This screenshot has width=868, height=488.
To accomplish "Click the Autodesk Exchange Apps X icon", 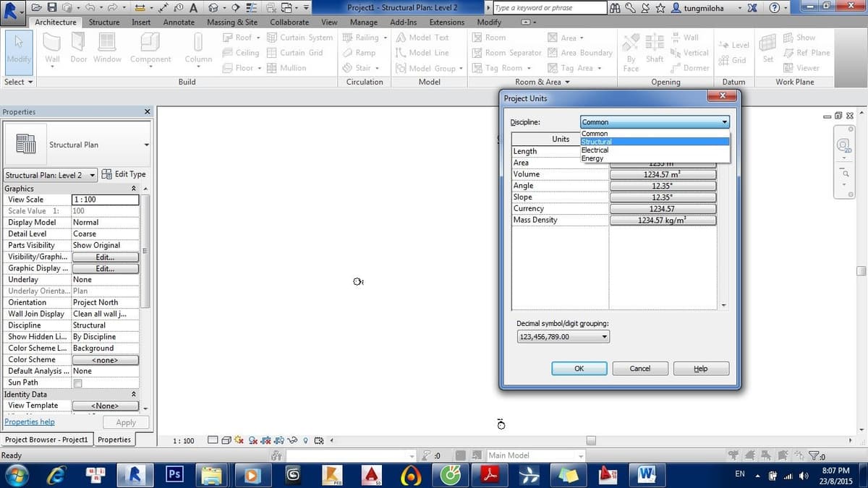I will coord(752,7).
